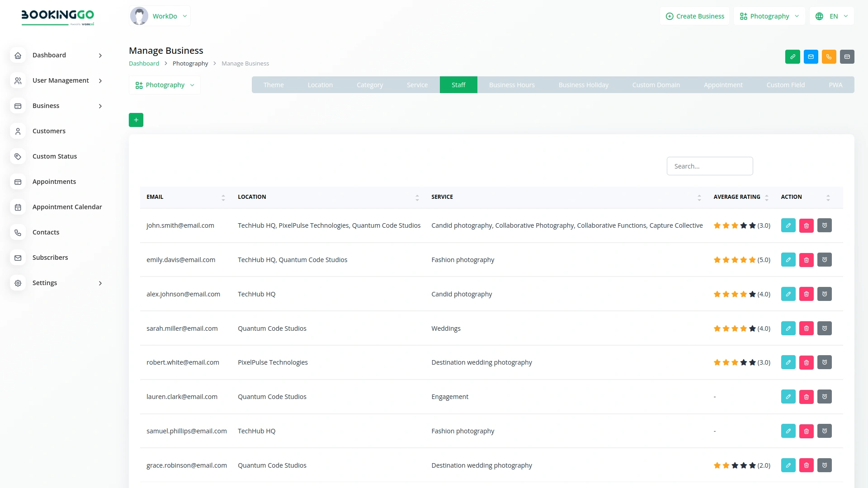Open the Custom Domain tab
868x488 pixels.
[x=656, y=84]
